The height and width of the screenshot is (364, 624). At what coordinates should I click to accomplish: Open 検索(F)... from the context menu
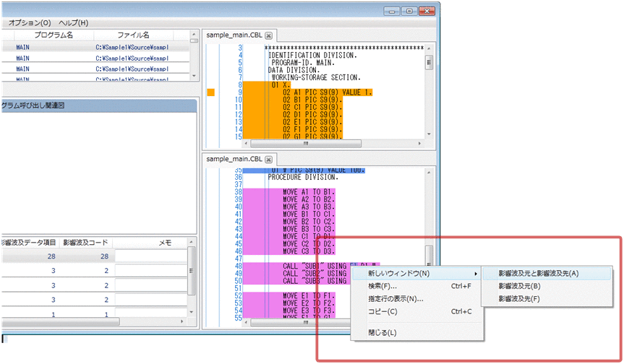[x=382, y=286]
